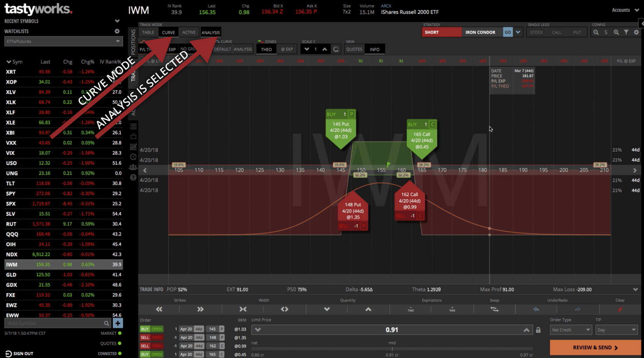644x358 pixels.
Task: Click GO to apply Iron Condor
Action: 508,32
